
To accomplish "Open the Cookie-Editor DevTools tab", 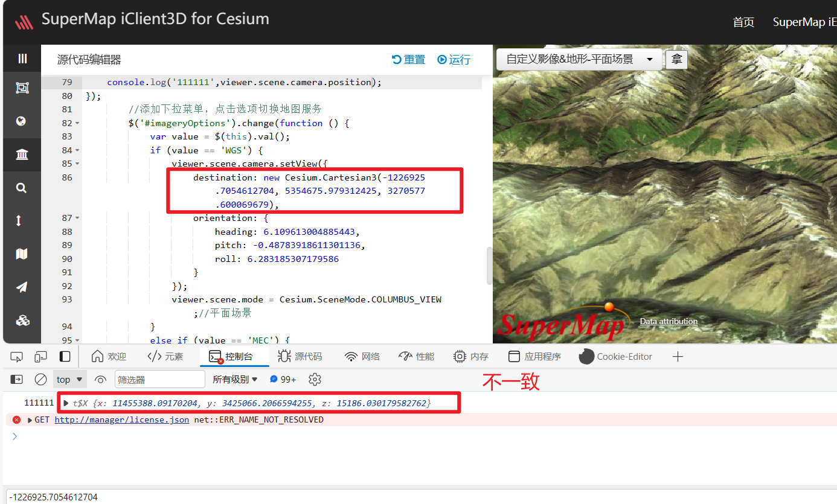I will [x=615, y=357].
